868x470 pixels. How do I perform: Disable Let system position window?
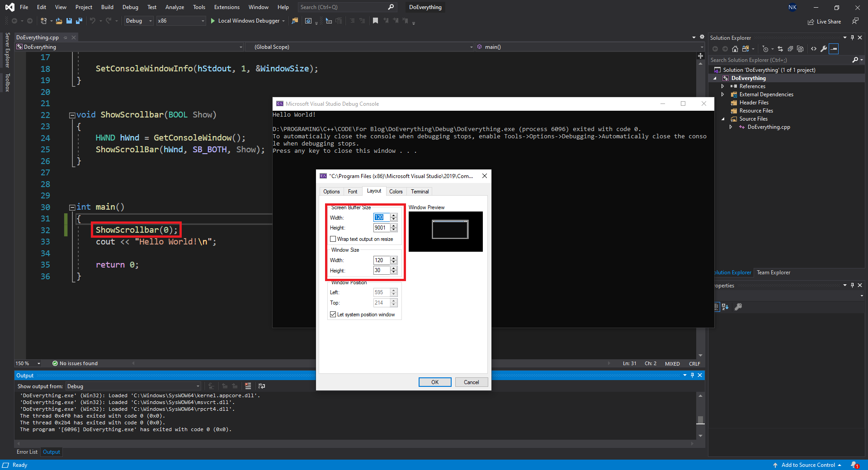334,314
